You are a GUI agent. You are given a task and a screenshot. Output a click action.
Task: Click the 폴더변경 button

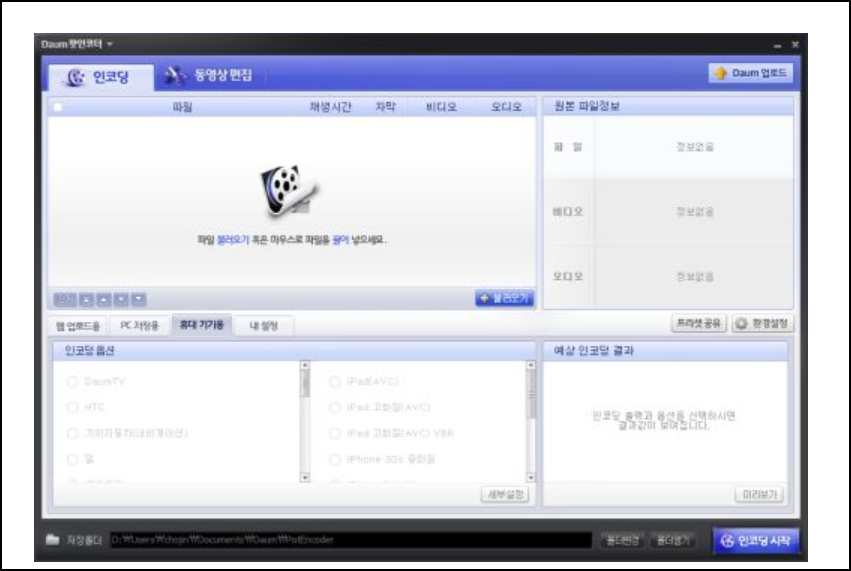[622, 540]
